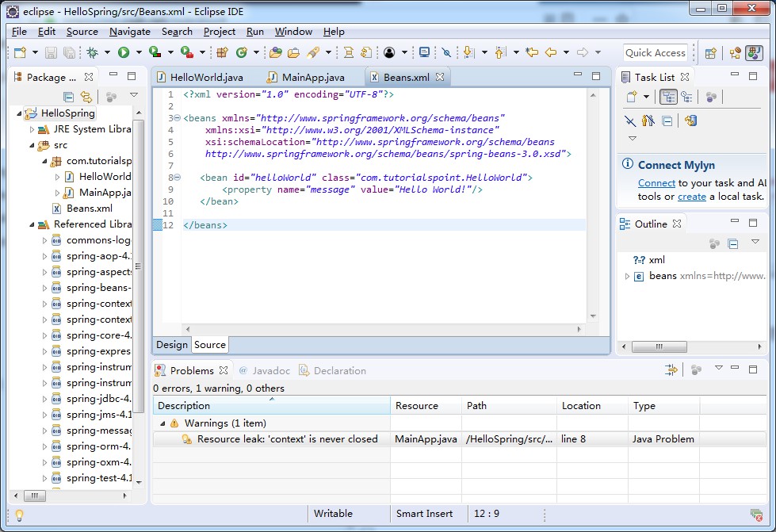
Task: Toggle Focus on Active Task in the Package Explorer
Action: [x=111, y=97]
